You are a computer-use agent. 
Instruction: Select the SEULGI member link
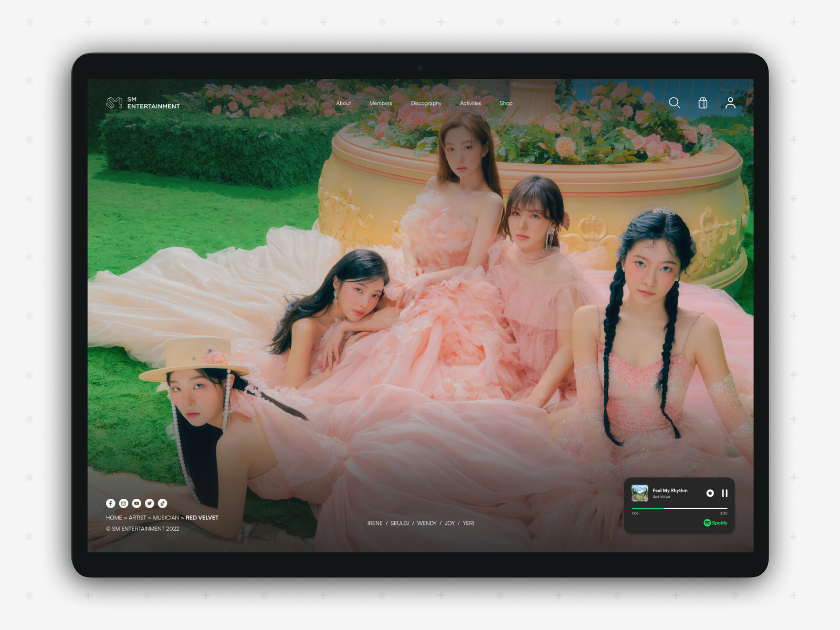pos(400,523)
